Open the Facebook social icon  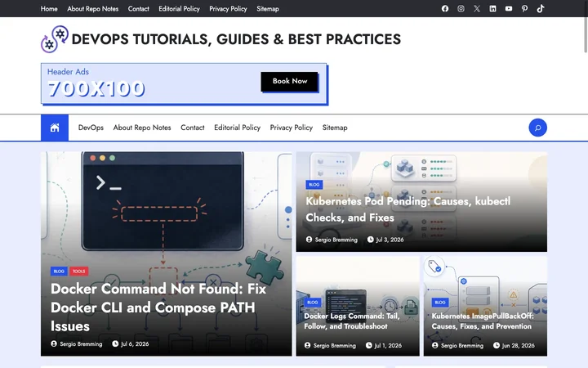click(x=445, y=9)
